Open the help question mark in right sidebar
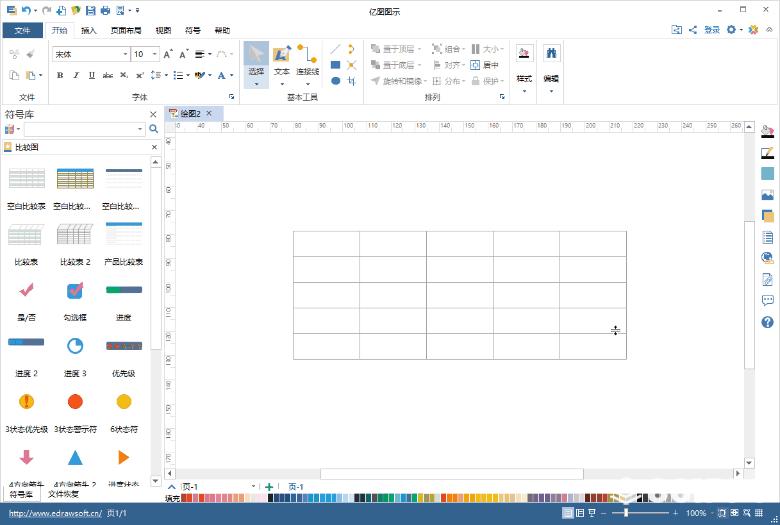This screenshot has height=525, width=780. tap(767, 322)
